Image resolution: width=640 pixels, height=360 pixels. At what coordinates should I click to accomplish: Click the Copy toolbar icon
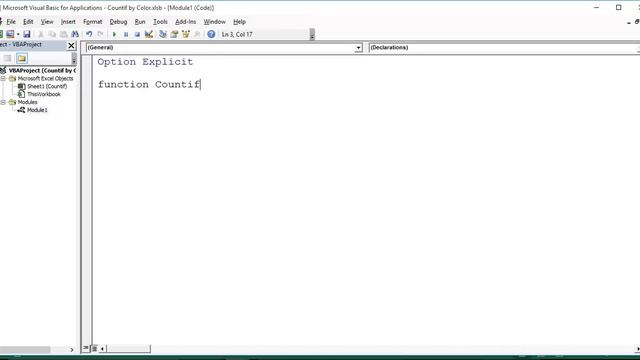click(x=52, y=34)
